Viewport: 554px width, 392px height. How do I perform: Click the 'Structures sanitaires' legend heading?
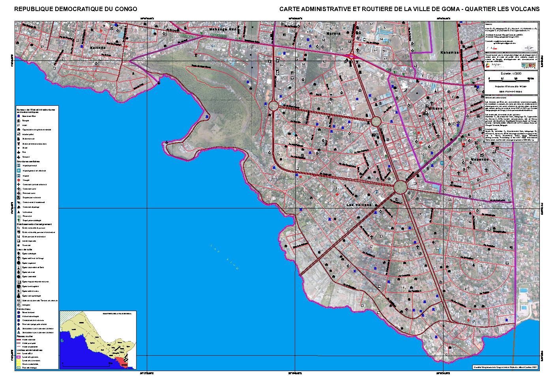[31, 161]
